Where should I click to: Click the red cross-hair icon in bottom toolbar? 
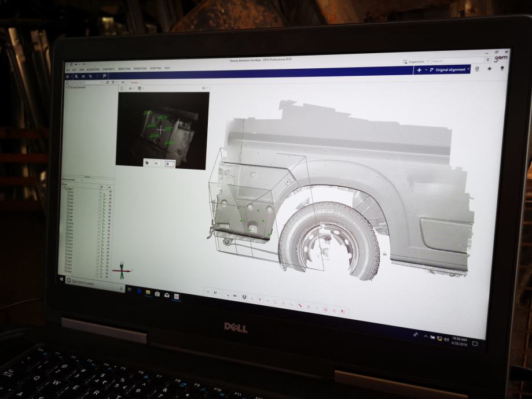click(x=260, y=300)
